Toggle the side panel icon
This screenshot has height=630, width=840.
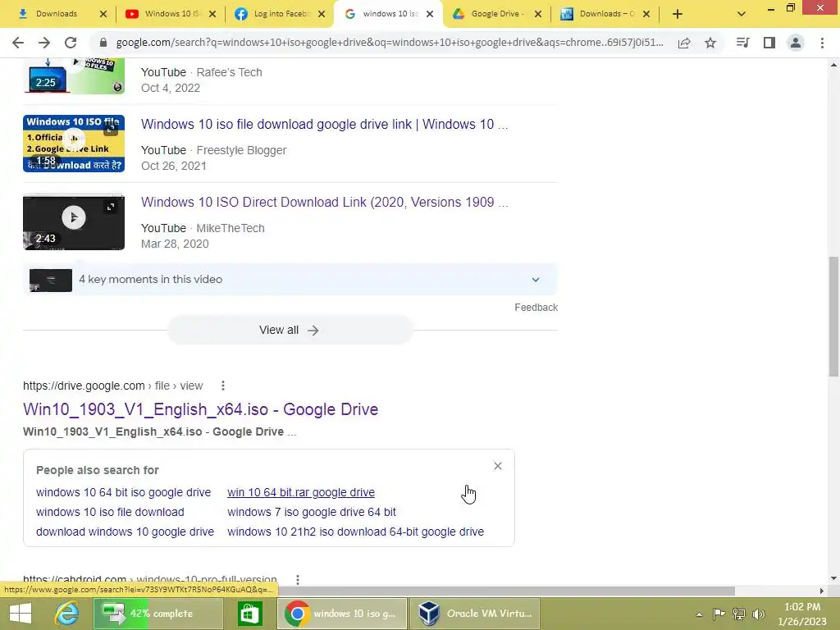(x=769, y=43)
